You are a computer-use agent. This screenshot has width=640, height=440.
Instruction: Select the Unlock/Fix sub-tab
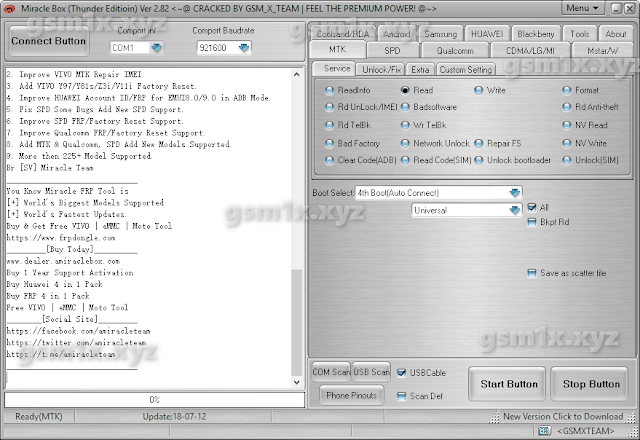[381, 70]
